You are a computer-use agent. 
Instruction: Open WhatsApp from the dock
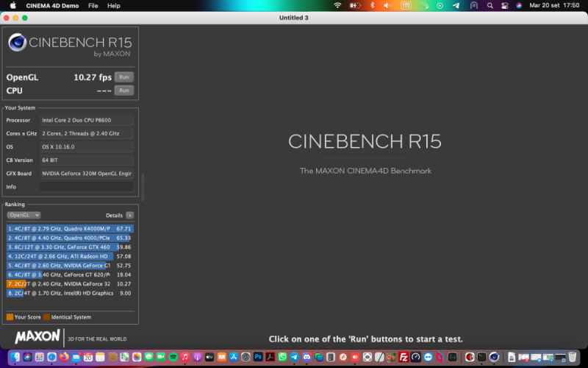pos(282,357)
